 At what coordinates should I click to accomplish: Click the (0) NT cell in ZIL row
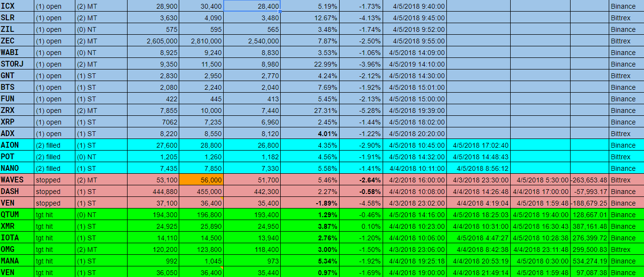[101, 29]
